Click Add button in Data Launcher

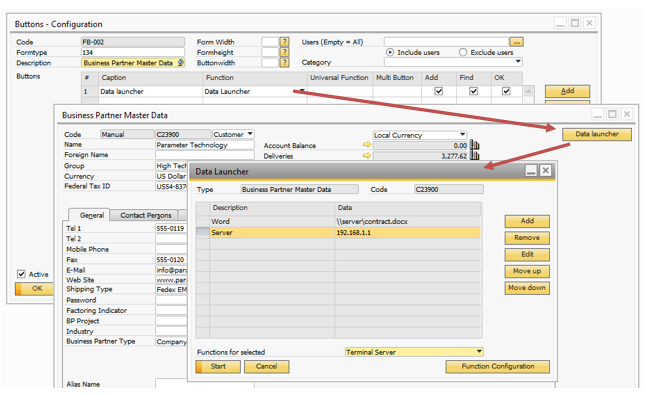coord(527,221)
